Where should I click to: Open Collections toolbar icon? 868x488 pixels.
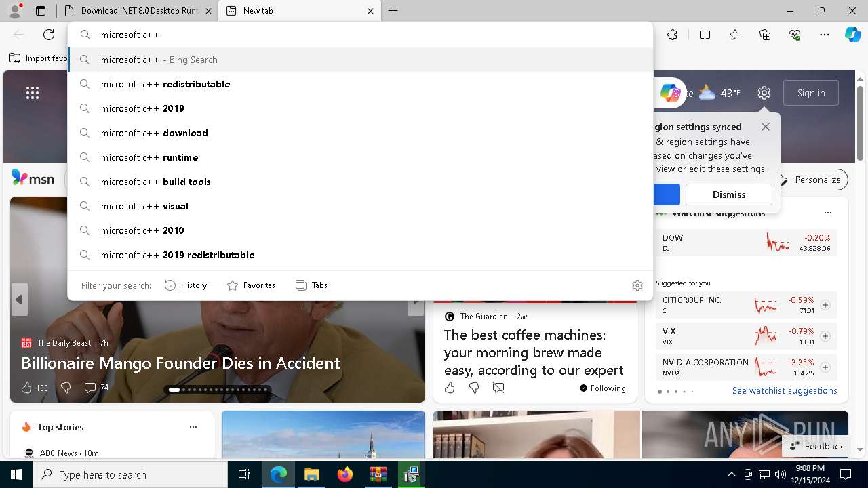coord(765,35)
